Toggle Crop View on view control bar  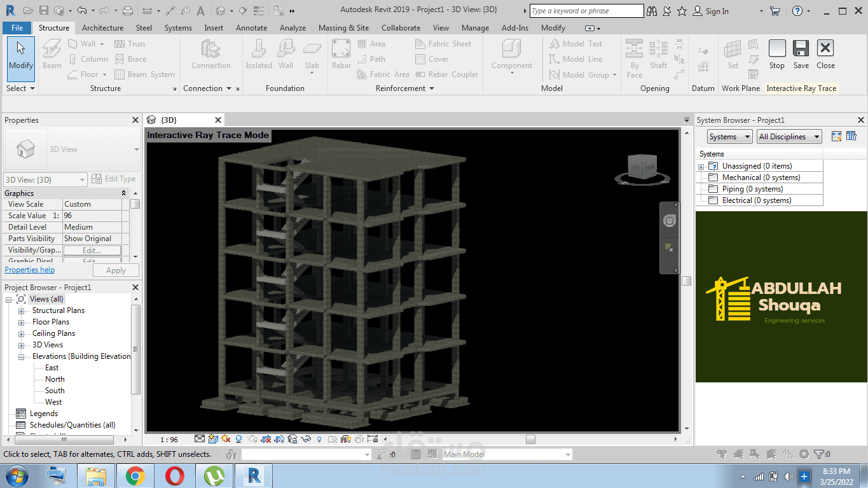(x=266, y=438)
